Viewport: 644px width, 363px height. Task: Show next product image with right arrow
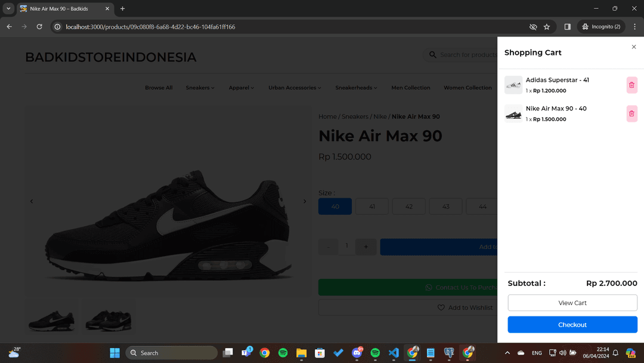pyautogui.click(x=305, y=201)
